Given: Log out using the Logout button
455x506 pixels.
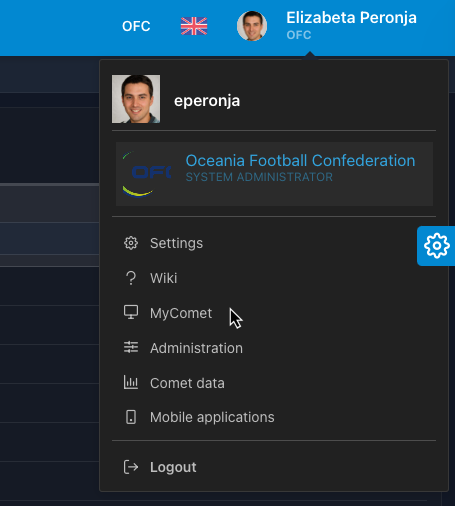Looking at the screenshot, I should pos(173,467).
